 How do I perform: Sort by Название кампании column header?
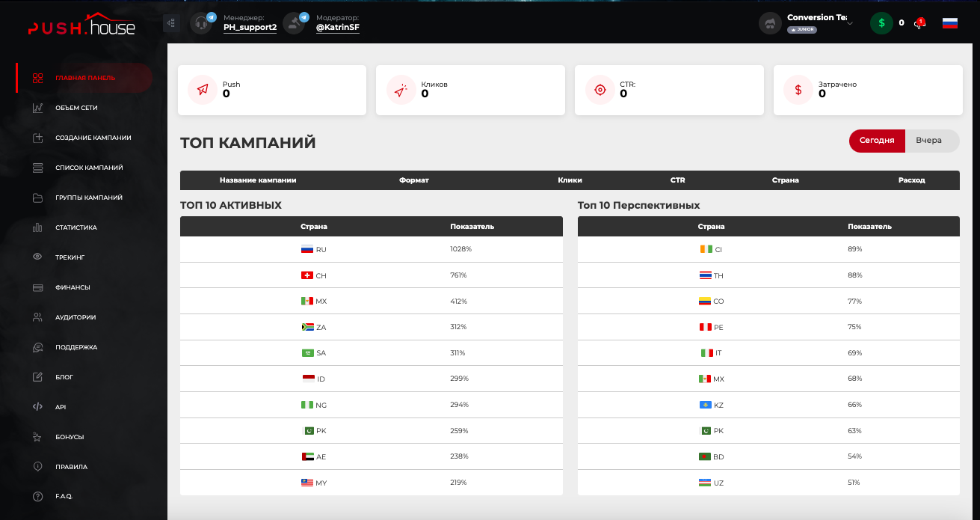(258, 180)
